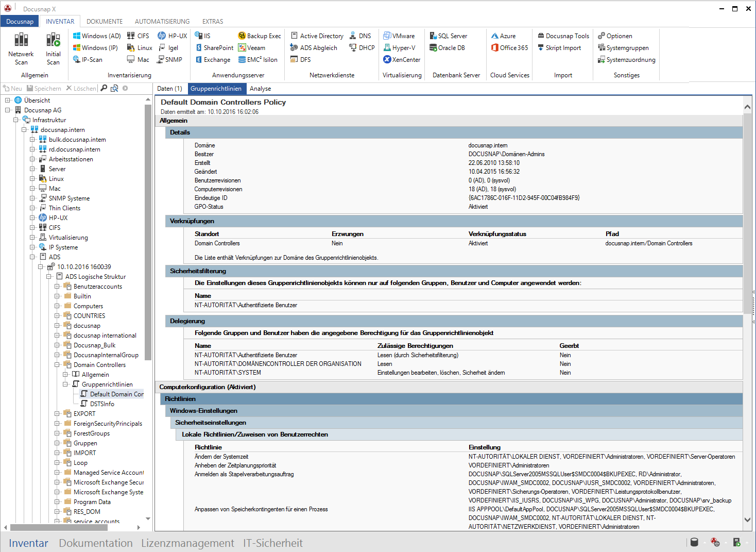
Task: Open SQL Server scan
Action: coord(449,36)
